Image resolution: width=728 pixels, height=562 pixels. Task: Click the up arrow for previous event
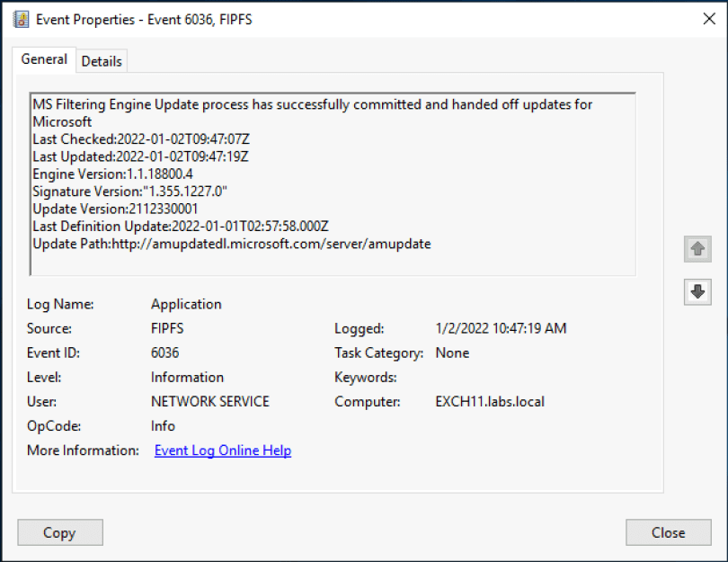(697, 251)
